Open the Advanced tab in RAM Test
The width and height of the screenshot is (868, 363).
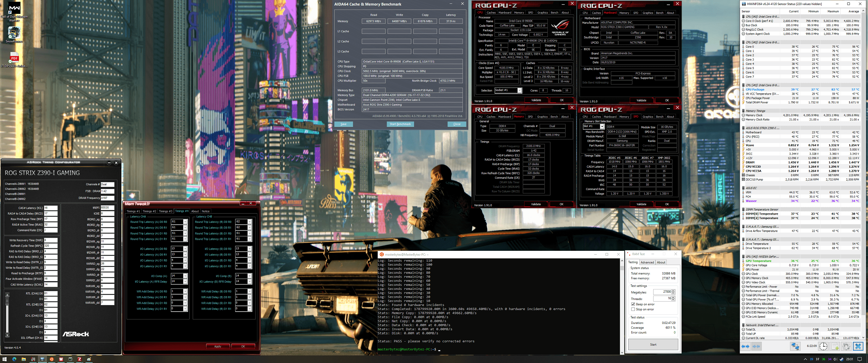click(647, 262)
